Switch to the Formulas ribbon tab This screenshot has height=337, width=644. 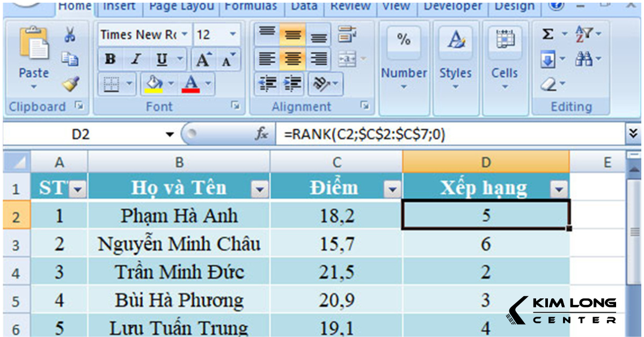click(251, 6)
